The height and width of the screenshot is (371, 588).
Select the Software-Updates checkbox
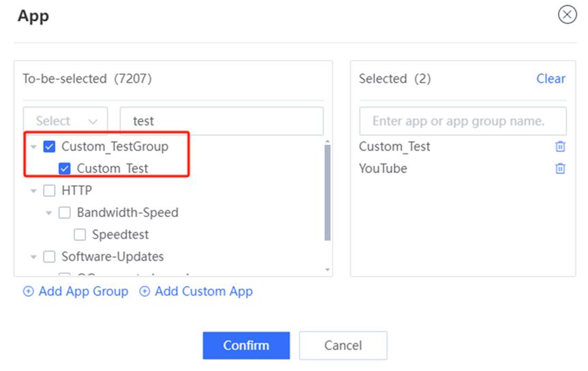(x=49, y=257)
